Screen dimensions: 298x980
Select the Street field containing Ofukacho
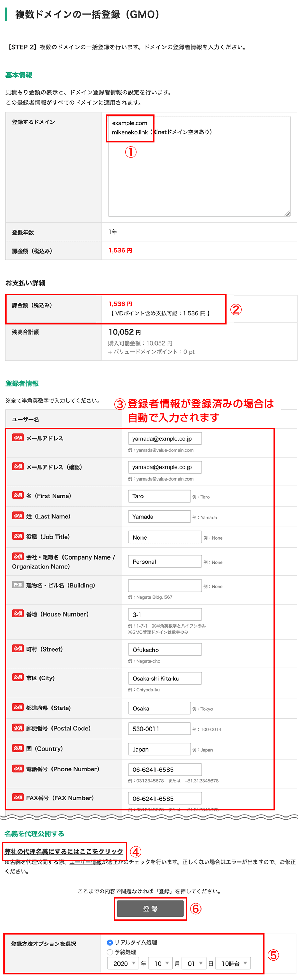point(164,650)
